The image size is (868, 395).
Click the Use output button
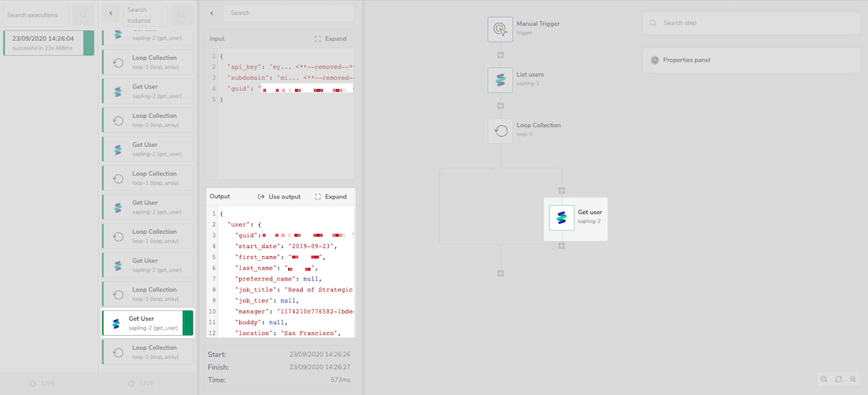[x=279, y=197]
